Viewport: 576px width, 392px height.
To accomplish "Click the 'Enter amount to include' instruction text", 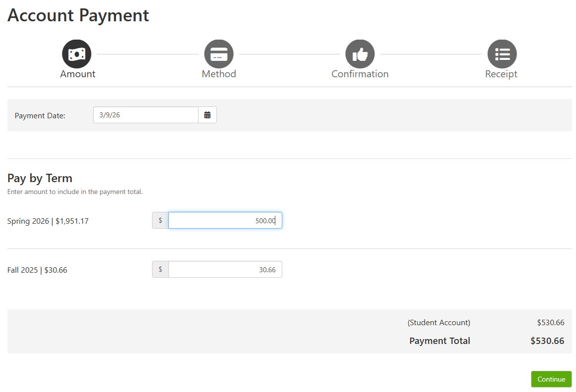I will point(75,192).
